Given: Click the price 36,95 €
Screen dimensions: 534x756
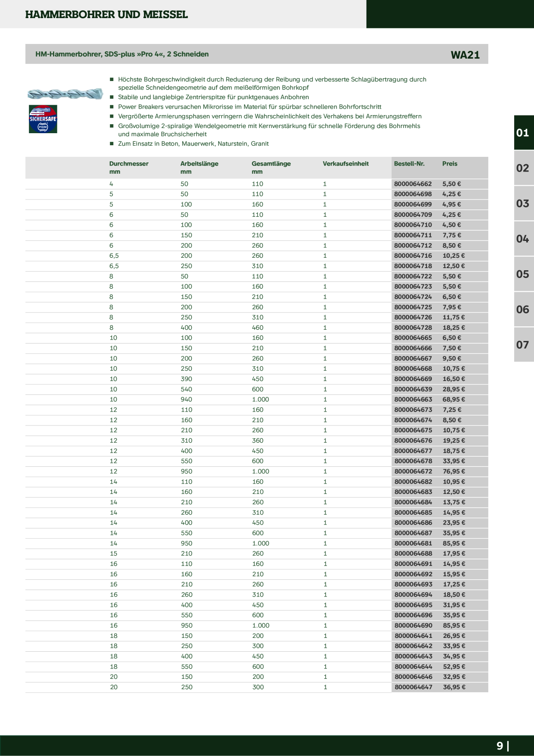Looking at the screenshot, I should tap(454, 687).
